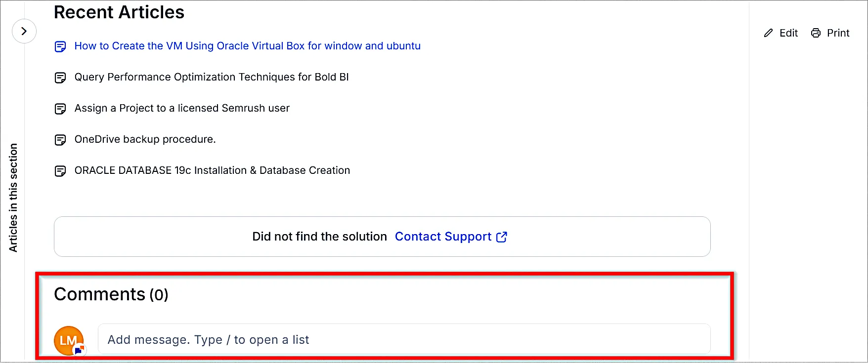This screenshot has width=868, height=364.
Task: Click article icon beside Query Performance Optimization
Action: tap(60, 78)
